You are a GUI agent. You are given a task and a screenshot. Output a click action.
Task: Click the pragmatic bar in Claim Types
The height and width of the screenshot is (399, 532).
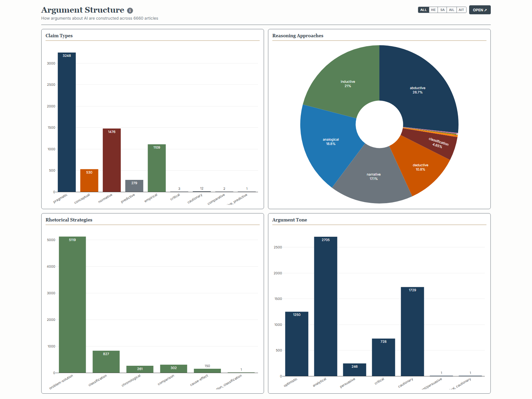click(x=66, y=123)
